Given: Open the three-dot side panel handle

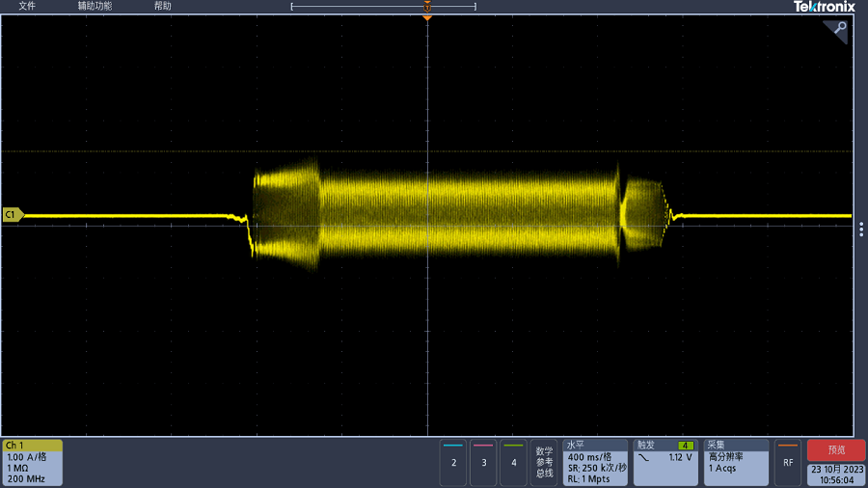Looking at the screenshot, I should [861, 229].
